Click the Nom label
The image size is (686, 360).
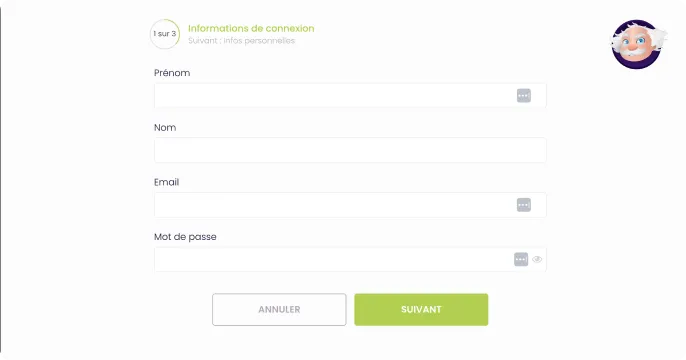point(165,128)
